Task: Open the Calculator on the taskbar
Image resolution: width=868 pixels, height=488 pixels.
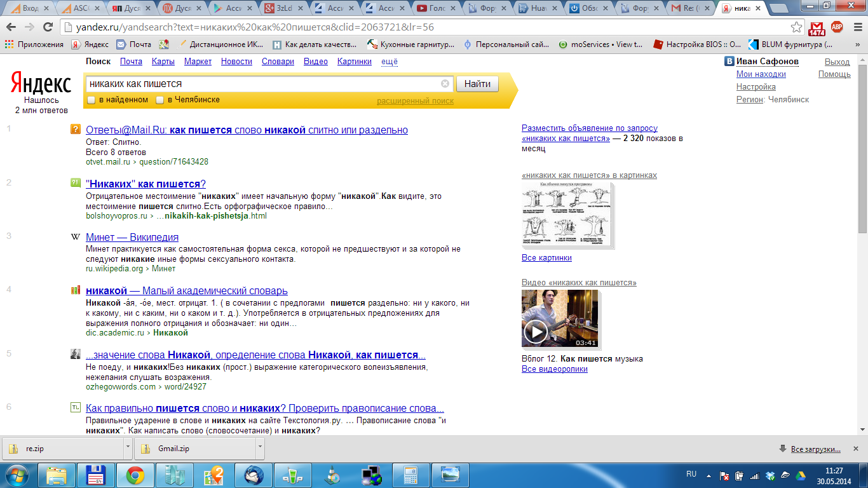Action: click(x=410, y=474)
